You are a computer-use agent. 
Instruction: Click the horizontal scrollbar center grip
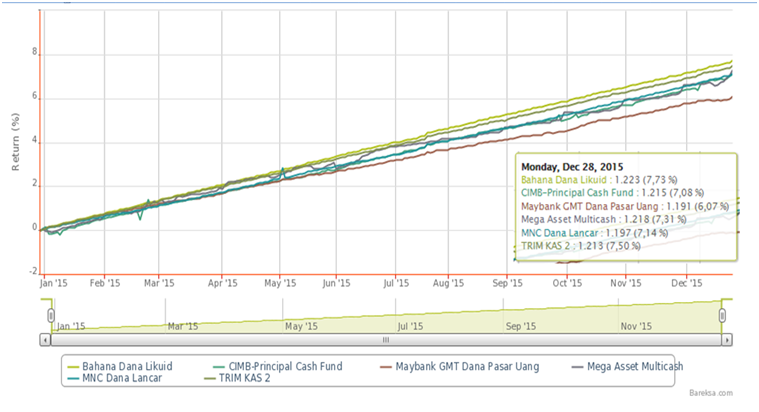[385, 340]
